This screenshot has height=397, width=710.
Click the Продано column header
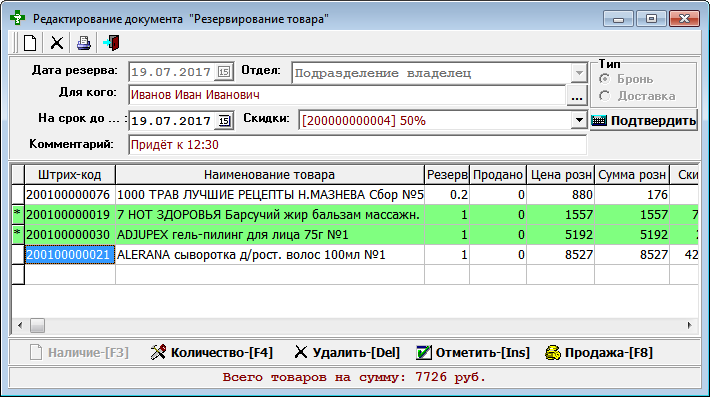[x=498, y=175]
